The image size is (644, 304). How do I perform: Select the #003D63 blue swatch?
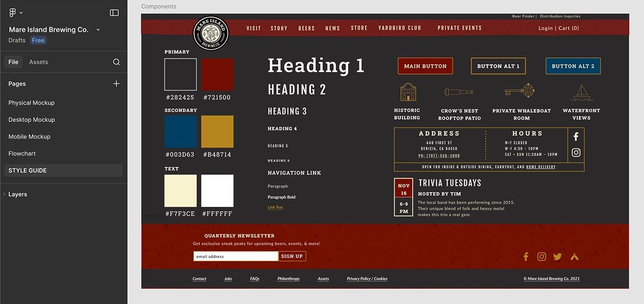tap(181, 132)
